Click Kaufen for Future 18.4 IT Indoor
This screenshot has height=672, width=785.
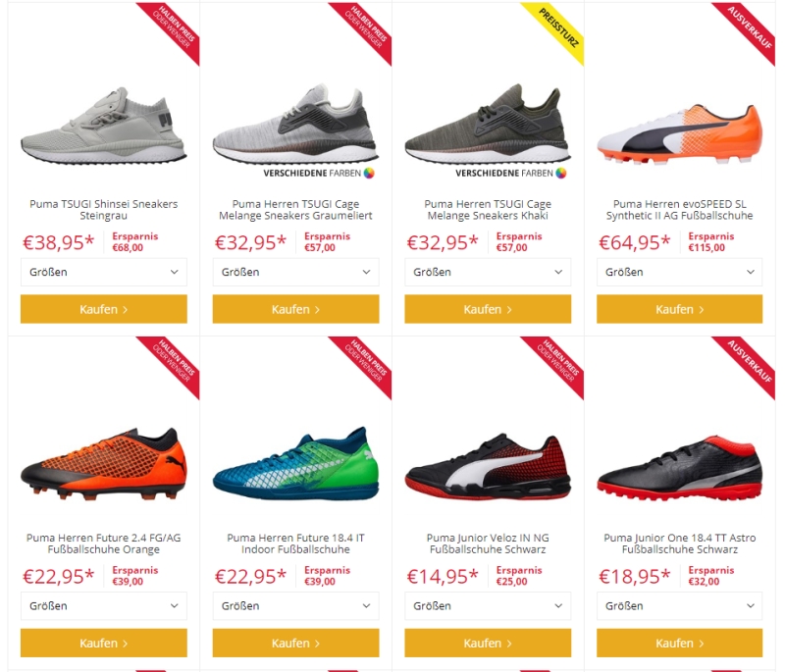tap(296, 643)
